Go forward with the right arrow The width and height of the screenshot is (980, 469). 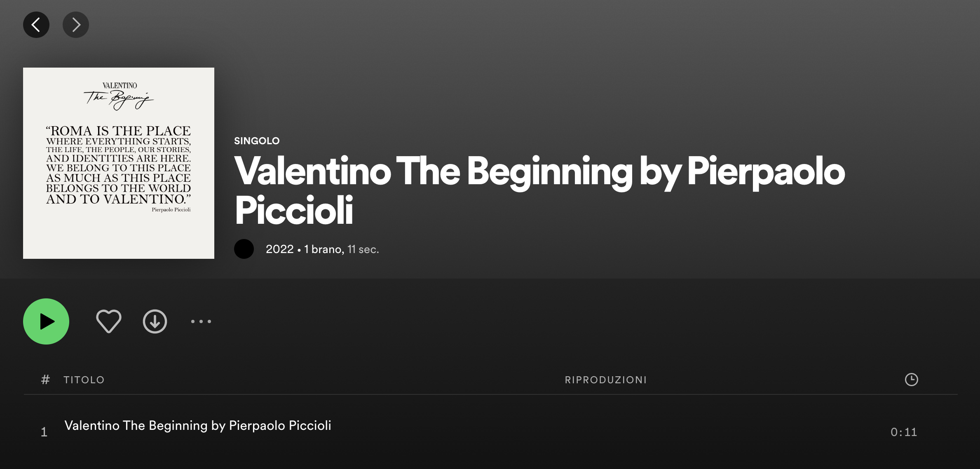(76, 25)
